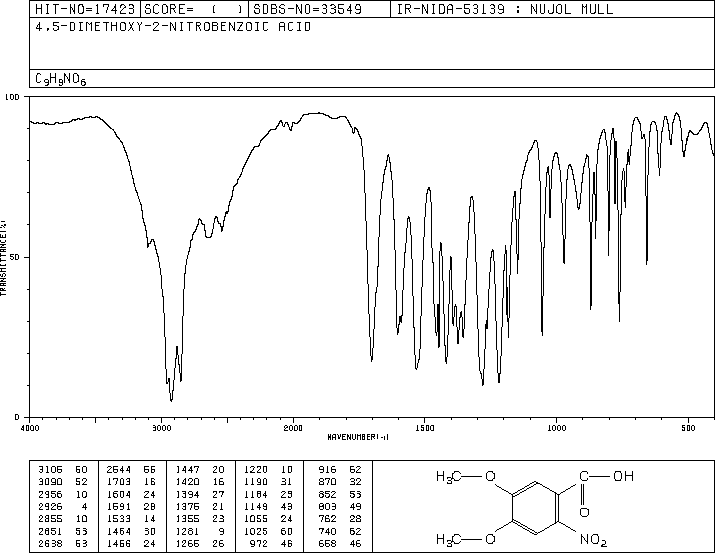
Task: Select the compound name 4,5-DIMETHOXY-2-NITROBENZOIC ACID
Action: pyautogui.click(x=173, y=27)
